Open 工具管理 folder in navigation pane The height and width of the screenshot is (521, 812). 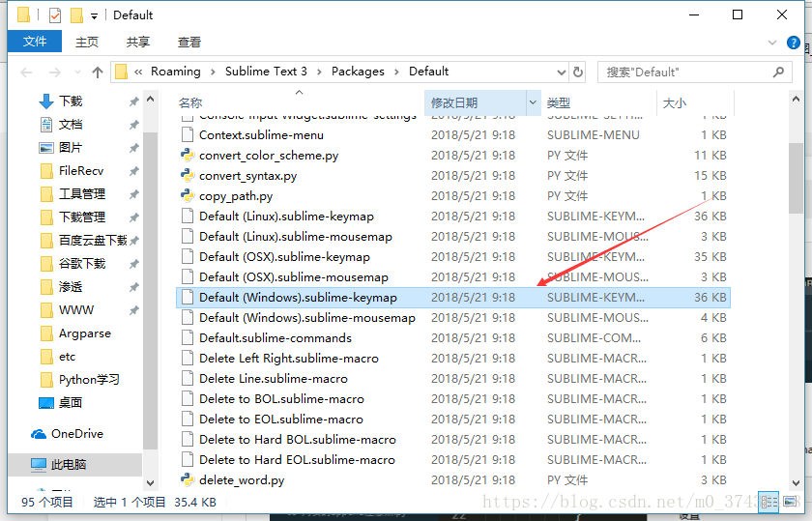(82, 193)
